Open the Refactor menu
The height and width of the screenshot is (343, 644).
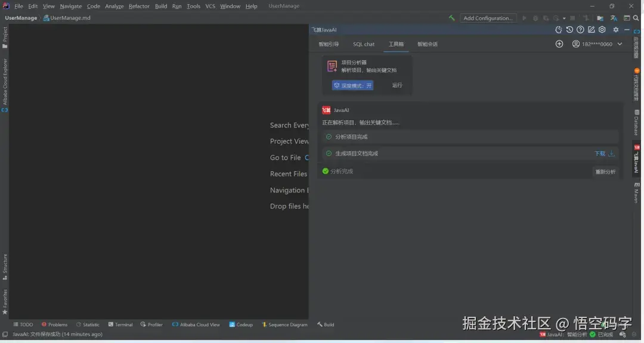tap(139, 6)
